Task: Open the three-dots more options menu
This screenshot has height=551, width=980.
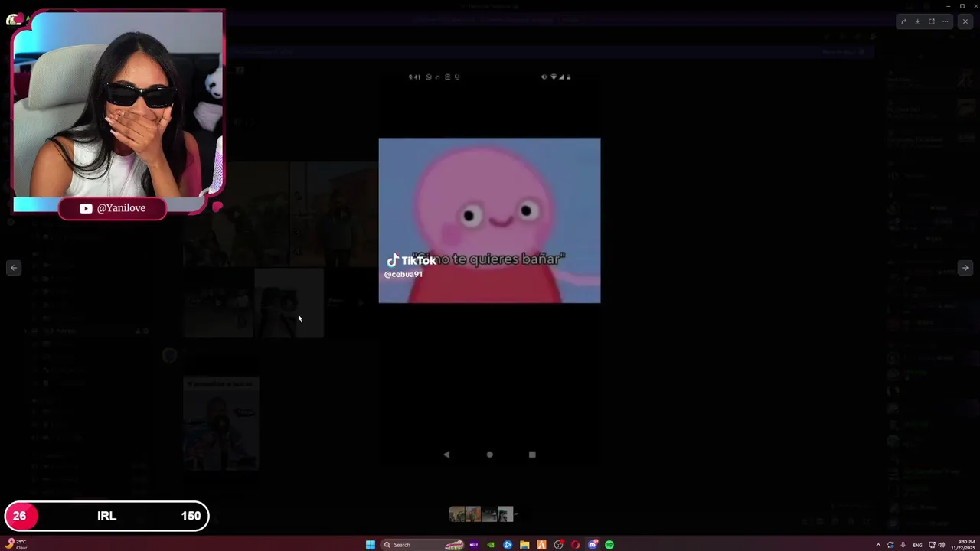Action: point(945,21)
